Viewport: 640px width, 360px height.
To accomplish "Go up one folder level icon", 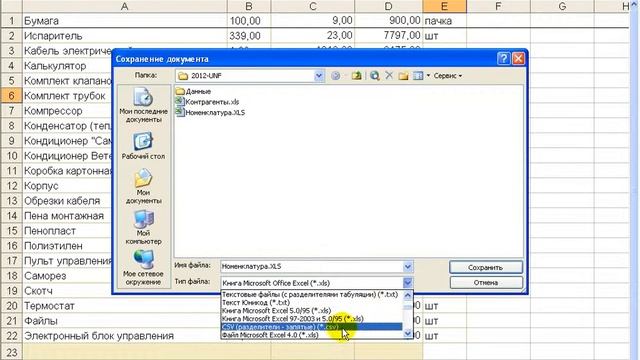I will (x=357, y=76).
